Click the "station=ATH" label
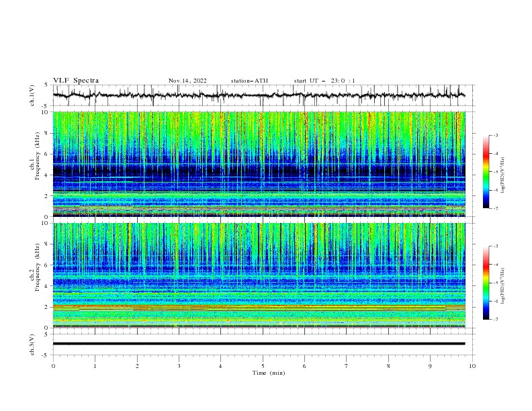532x411 pixels. pyautogui.click(x=249, y=81)
